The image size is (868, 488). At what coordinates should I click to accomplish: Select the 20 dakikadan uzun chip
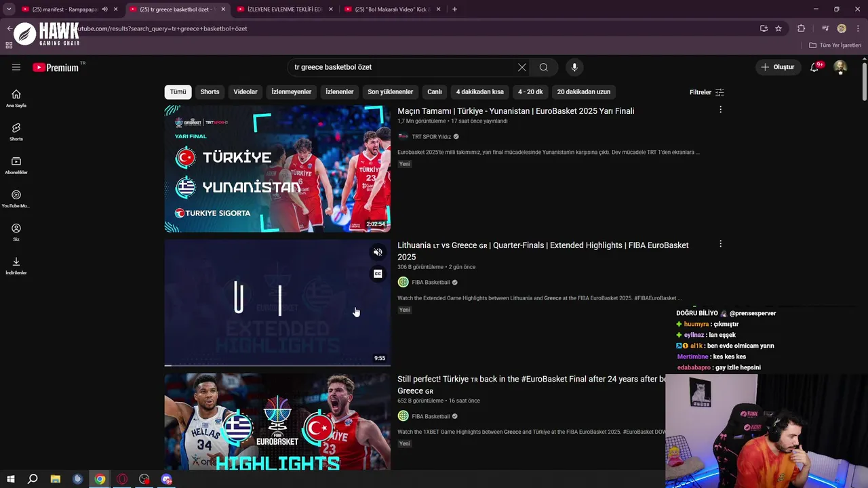pyautogui.click(x=584, y=92)
